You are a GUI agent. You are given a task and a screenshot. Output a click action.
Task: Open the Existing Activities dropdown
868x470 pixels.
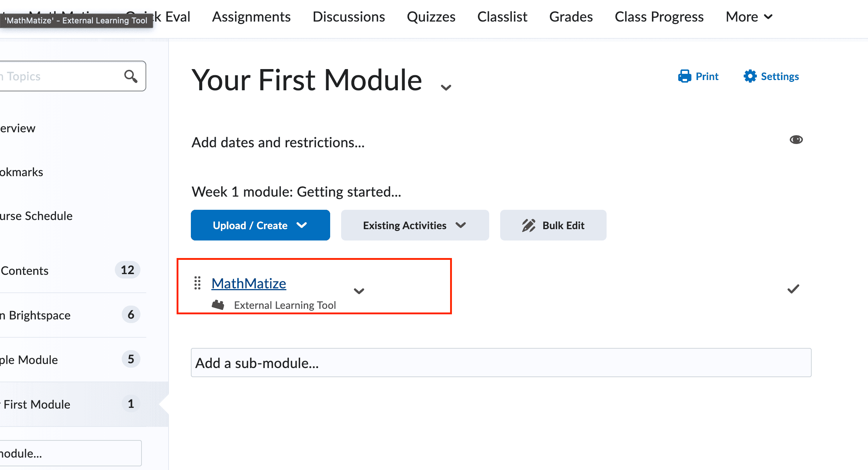pyautogui.click(x=415, y=225)
